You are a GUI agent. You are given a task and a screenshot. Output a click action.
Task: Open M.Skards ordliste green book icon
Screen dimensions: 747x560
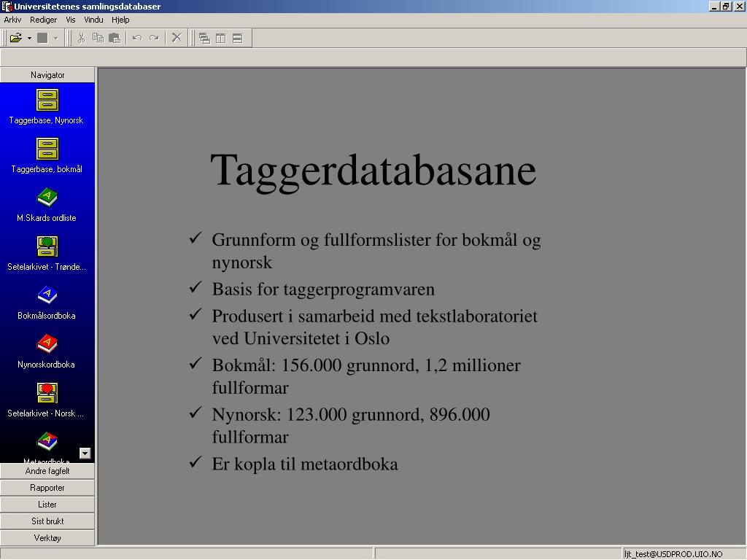[47, 197]
